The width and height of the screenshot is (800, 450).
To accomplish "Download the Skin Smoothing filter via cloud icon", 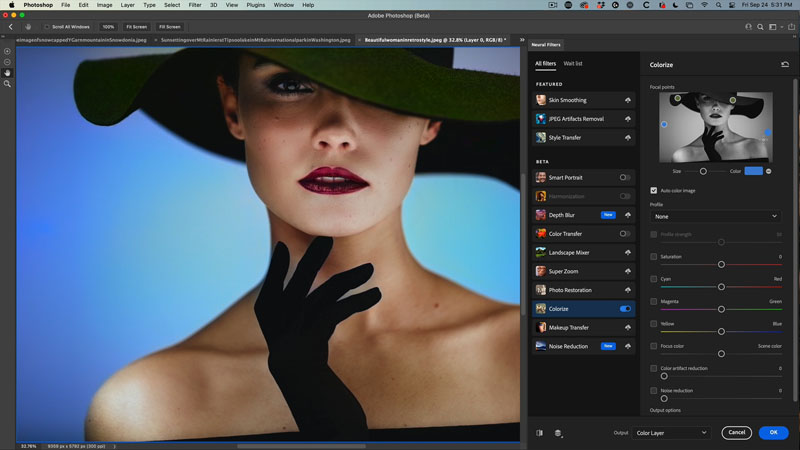I will [x=626, y=100].
